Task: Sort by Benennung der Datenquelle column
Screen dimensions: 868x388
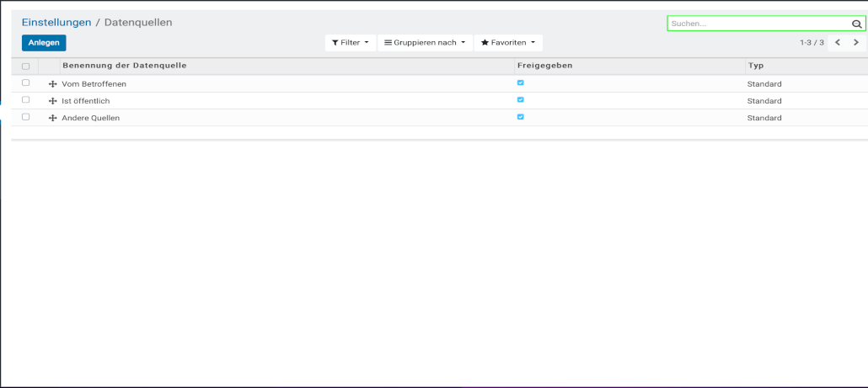Action: (x=124, y=65)
